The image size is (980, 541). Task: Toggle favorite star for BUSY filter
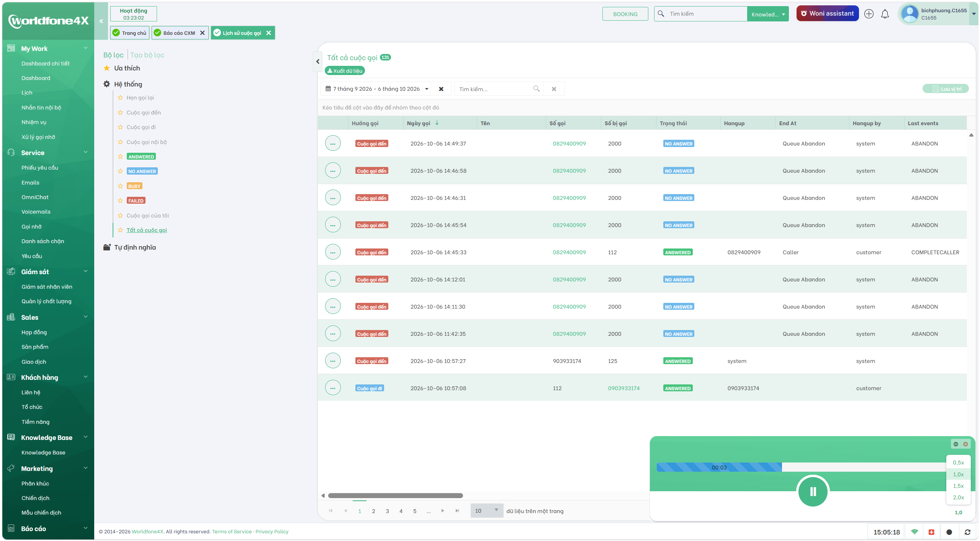pos(120,186)
